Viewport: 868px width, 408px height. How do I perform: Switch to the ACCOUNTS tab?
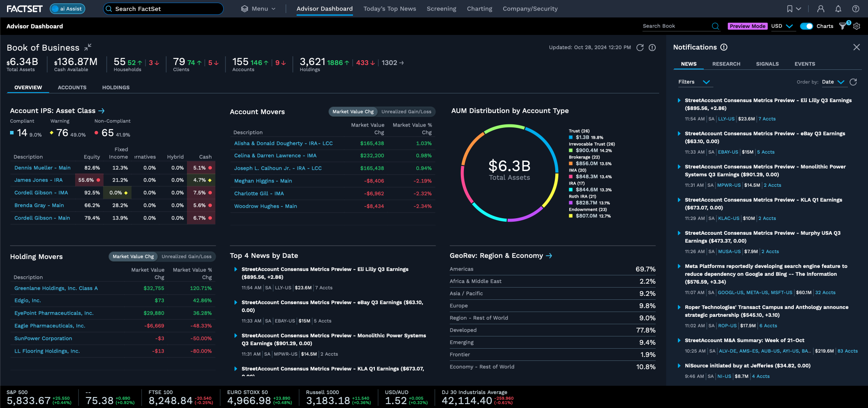[x=72, y=88]
